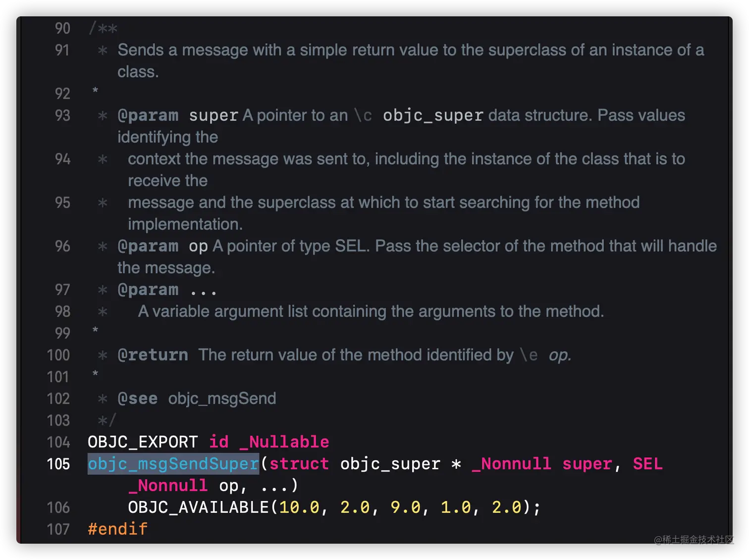The image size is (749, 560).
Task: Click the 10.0 version number in OBJC_AVAILABLE
Action: [299, 508]
